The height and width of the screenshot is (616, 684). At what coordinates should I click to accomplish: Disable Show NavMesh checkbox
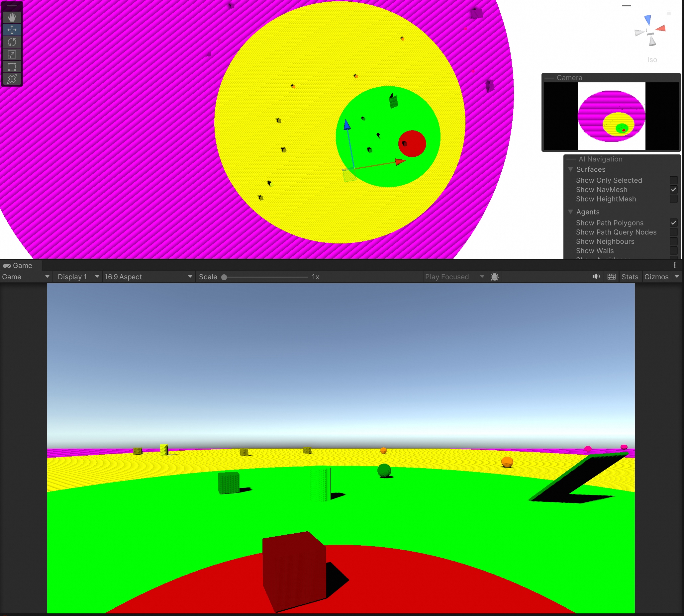(x=673, y=190)
